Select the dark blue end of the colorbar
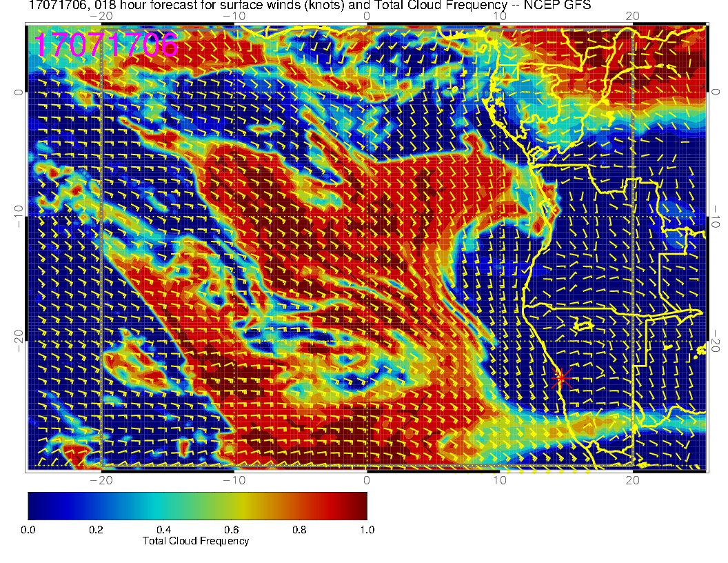This screenshot has height=563, width=728. 34,505
